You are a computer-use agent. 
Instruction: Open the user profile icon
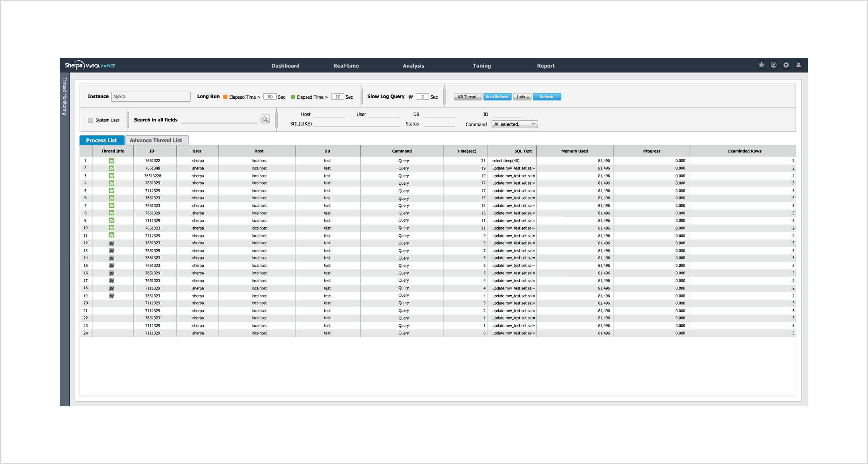coord(799,65)
